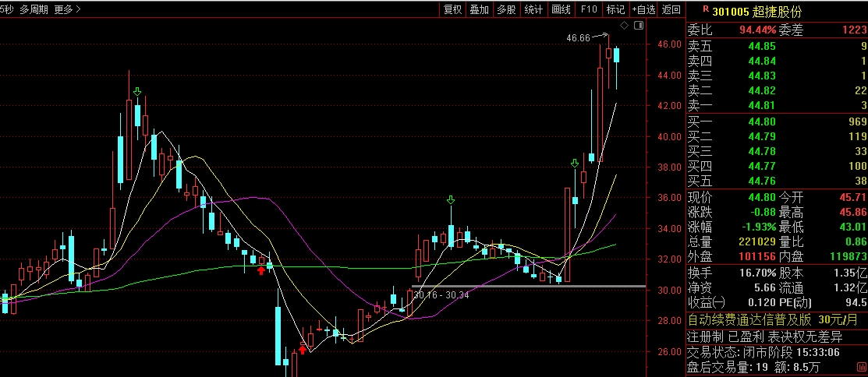Screen dimensions: 868x377
Task: Add stock via +自选 button
Action: (643, 9)
